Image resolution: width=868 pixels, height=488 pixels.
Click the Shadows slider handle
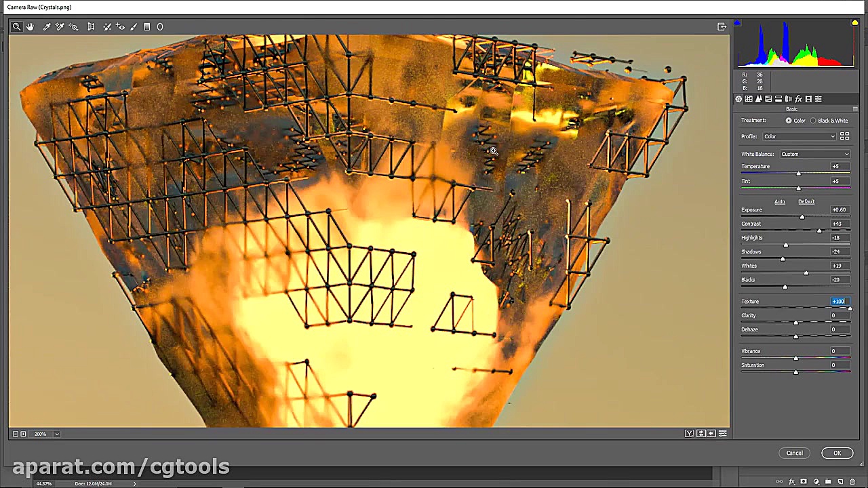pos(783,259)
